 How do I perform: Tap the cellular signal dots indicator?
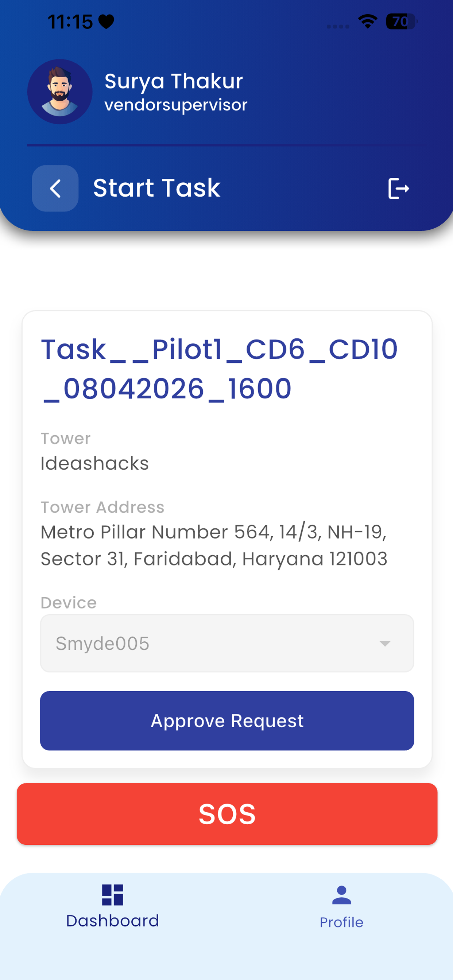(x=338, y=26)
